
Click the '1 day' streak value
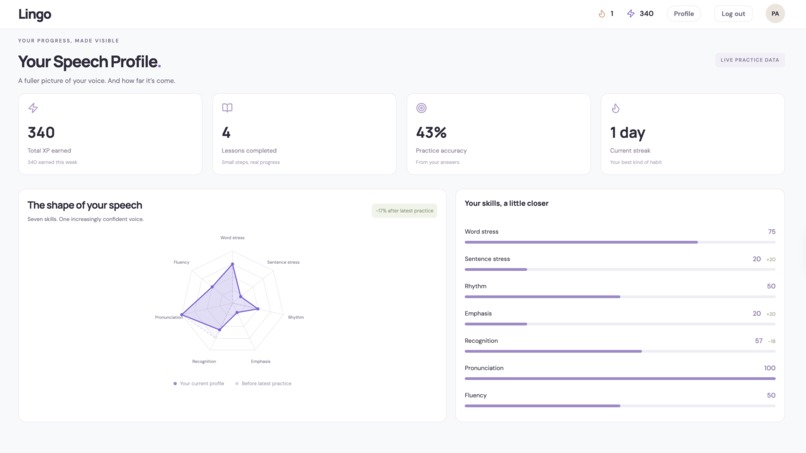pyautogui.click(x=628, y=133)
